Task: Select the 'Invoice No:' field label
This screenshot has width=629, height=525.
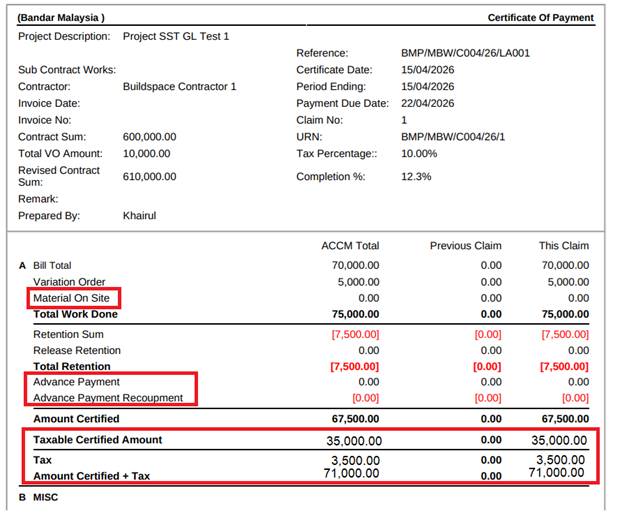Action: pos(45,120)
